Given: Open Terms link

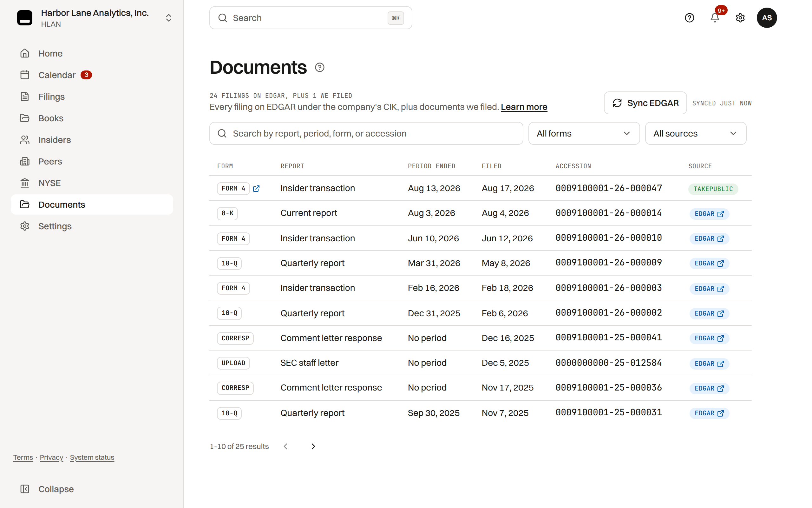Looking at the screenshot, I should tap(23, 457).
